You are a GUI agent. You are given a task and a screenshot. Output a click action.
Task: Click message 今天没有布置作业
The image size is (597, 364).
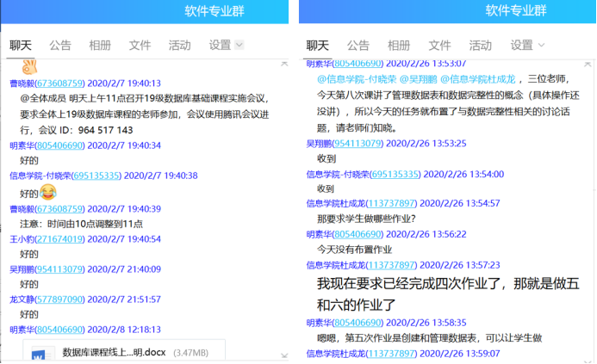point(354,250)
